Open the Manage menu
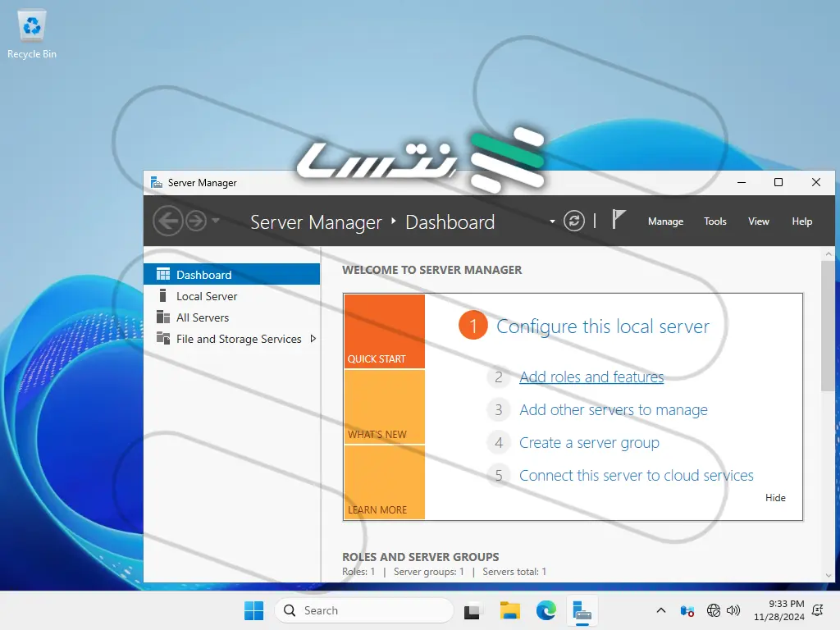The image size is (840, 630). pos(665,221)
